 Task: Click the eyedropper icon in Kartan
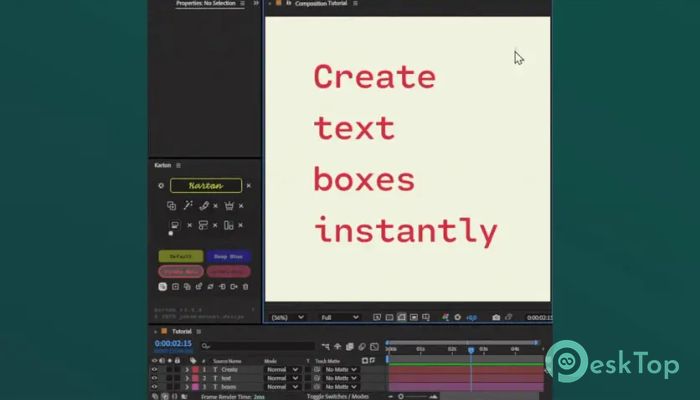coord(204,205)
